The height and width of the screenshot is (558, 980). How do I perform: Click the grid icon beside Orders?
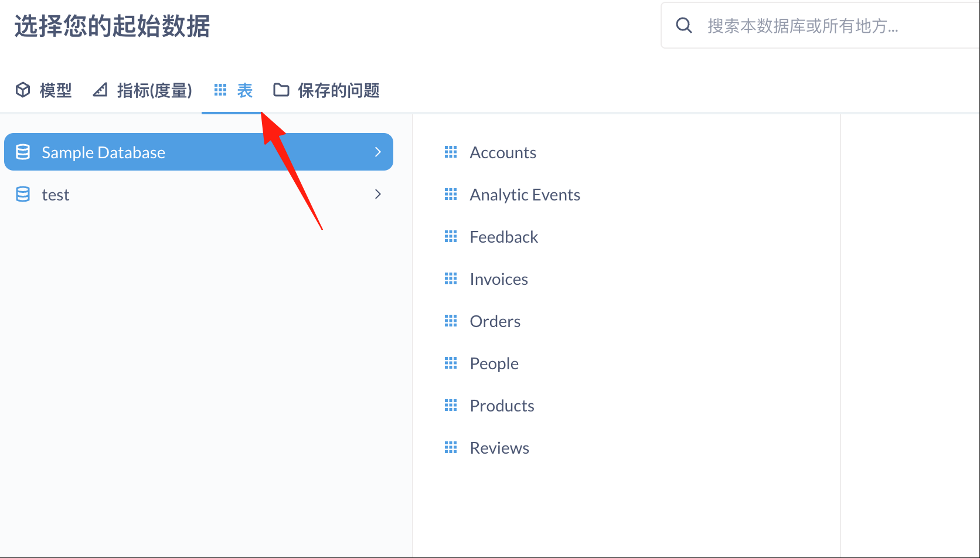pos(450,321)
